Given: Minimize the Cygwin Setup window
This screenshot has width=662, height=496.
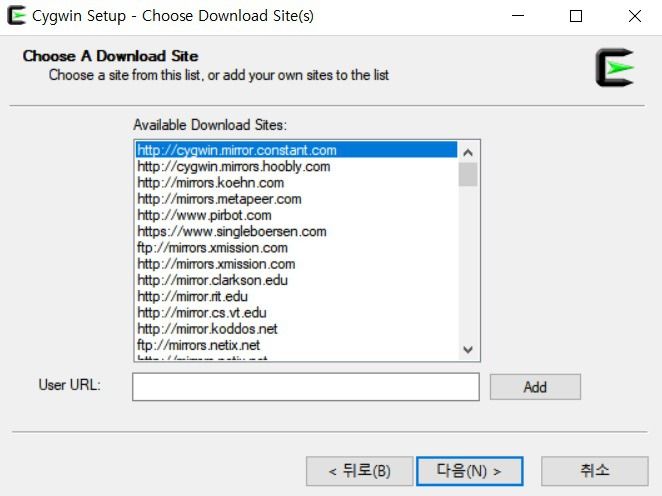Looking at the screenshot, I should 518,16.
